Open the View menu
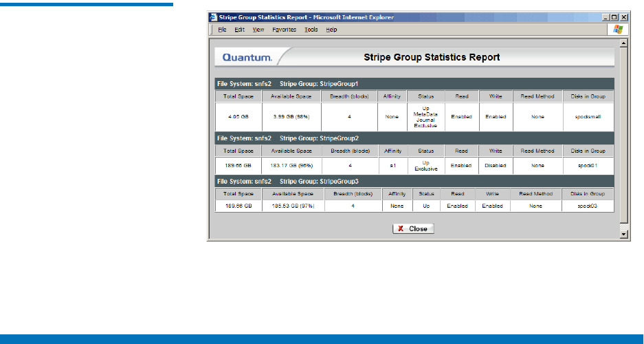 tap(258, 30)
